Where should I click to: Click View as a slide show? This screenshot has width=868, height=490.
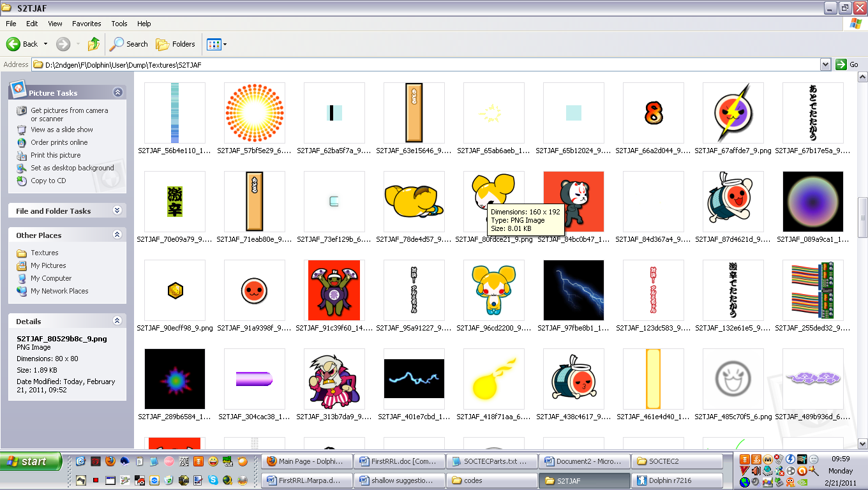62,130
